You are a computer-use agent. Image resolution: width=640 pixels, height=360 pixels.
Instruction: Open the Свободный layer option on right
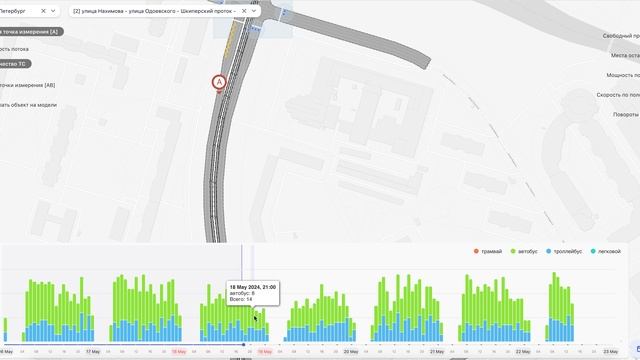point(621,36)
